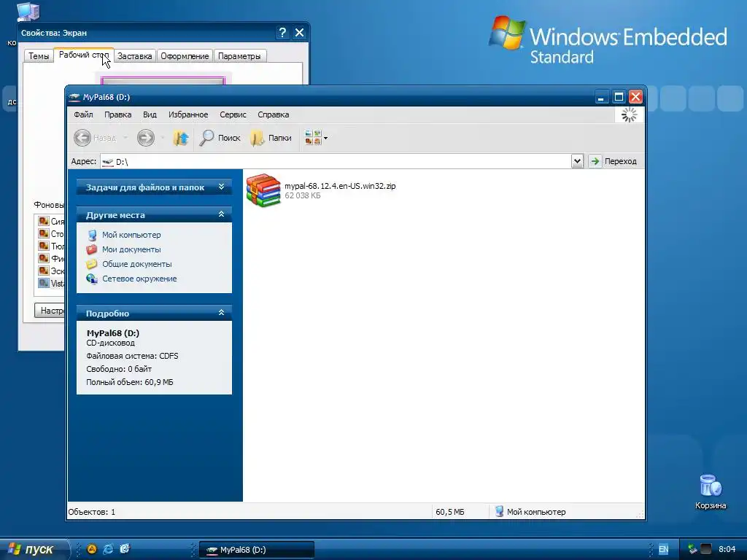Click the 8:04 system clock

727,549
